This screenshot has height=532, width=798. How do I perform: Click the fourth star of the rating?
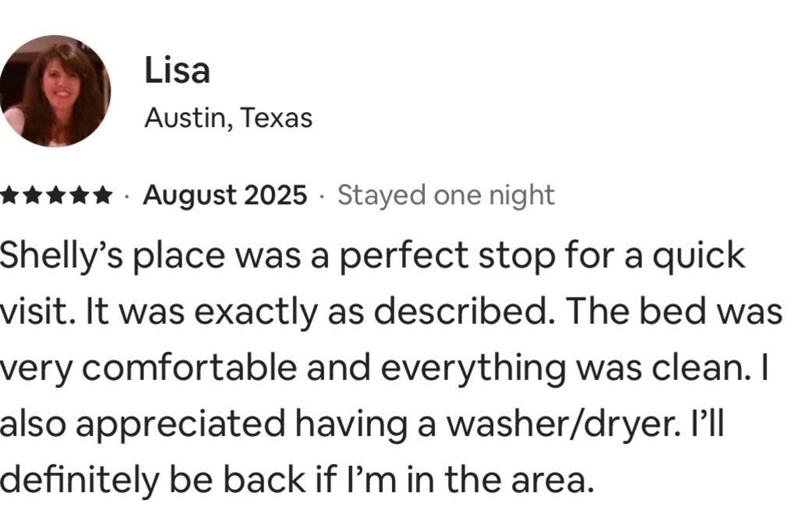tap(80, 196)
